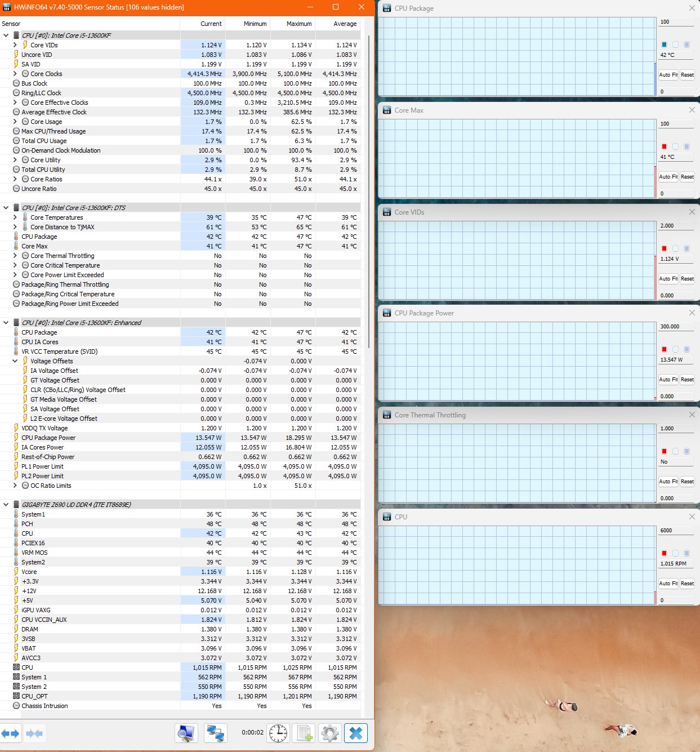Image resolution: width=700 pixels, height=752 pixels.
Task: Click the icon in Core Thermal Throttling graph title
Action: pos(387,415)
